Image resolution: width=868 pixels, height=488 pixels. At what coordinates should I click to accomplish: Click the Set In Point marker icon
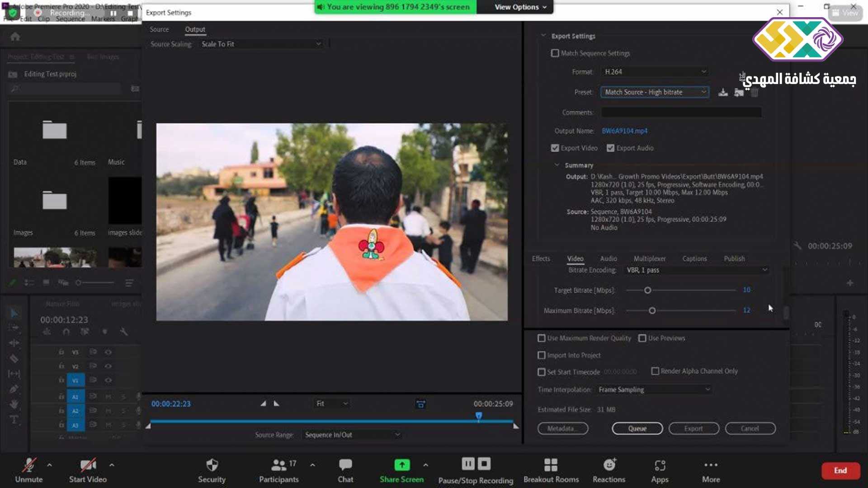pyautogui.click(x=263, y=404)
